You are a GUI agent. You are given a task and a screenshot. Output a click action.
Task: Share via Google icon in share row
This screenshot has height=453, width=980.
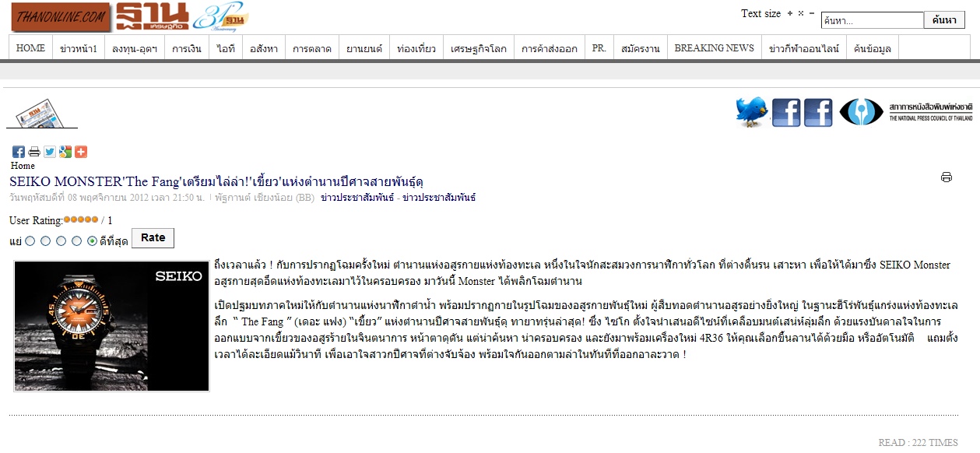[65, 152]
